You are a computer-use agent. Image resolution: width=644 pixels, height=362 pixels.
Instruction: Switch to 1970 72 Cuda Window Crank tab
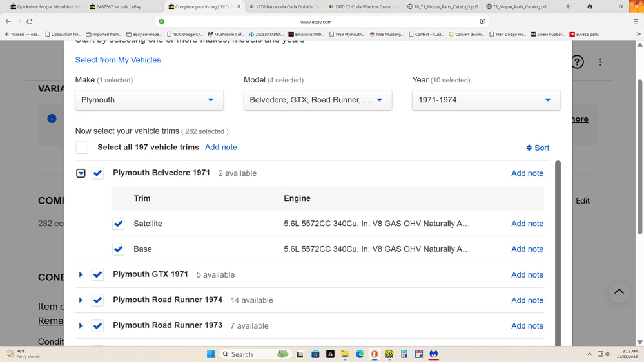[x=364, y=6]
